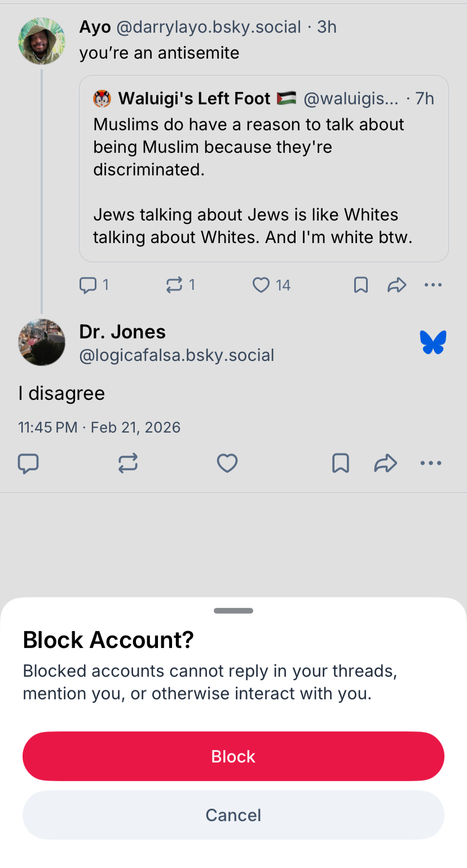The width and height of the screenshot is (467, 868).
Task: Open @logicafalsa.bsky.social handle link
Action: click(x=177, y=355)
